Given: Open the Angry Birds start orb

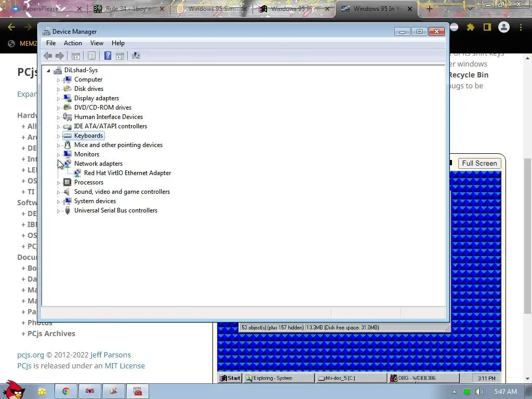Looking at the screenshot, I should point(14,390).
